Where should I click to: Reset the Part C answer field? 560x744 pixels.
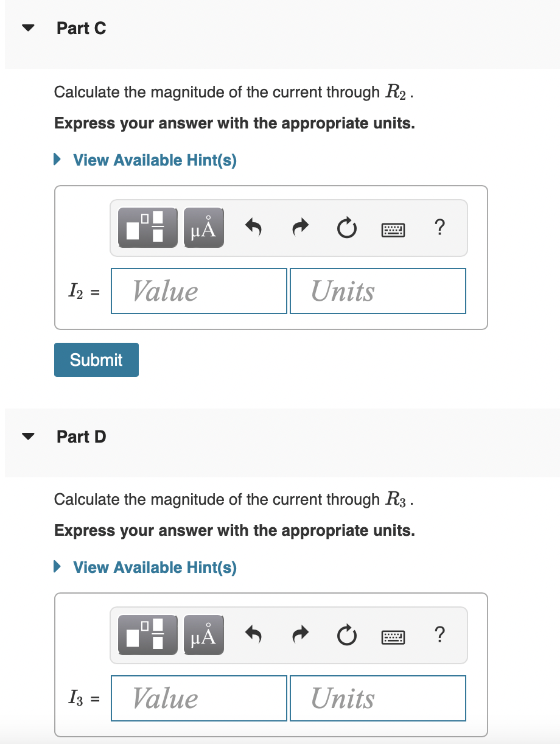pos(346,229)
